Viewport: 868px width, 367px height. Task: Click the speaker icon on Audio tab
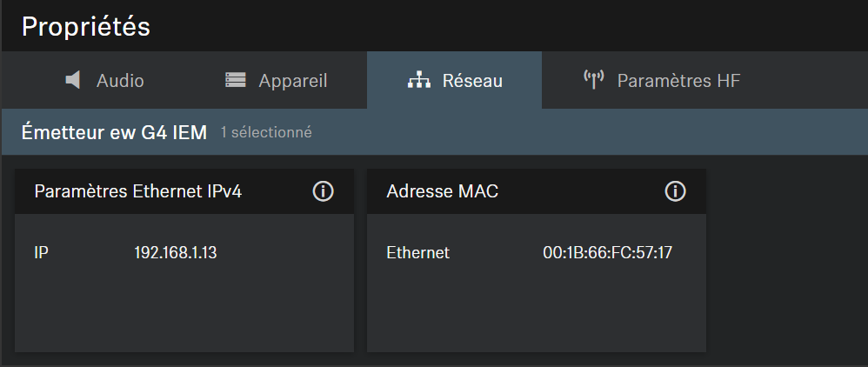pyautogui.click(x=72, y=80)
